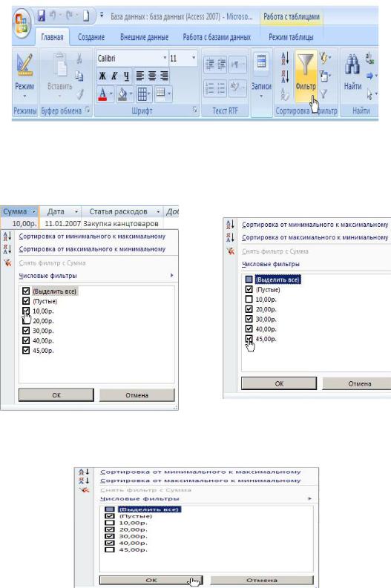Sort descending with the ribbon Я-А arrow icon
Screen dimensions: 391x588
click(x=285, y=76)
